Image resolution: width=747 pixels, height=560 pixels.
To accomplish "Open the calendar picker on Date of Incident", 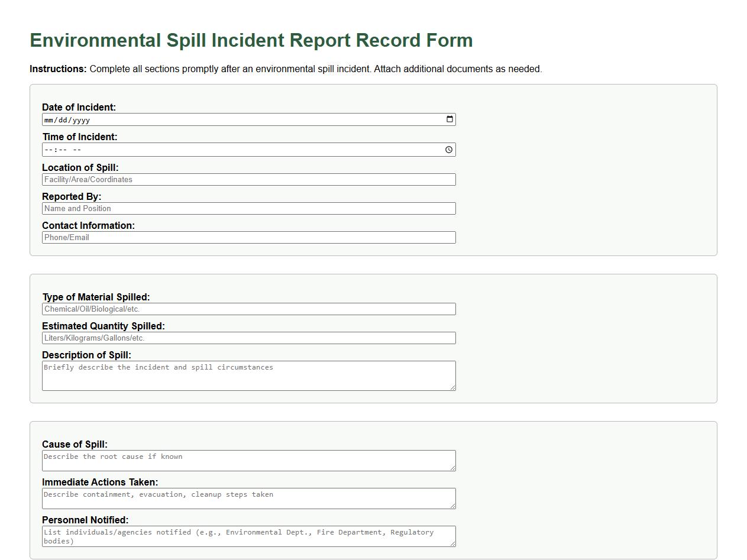I will pyautogui.click(x=449, y=119).
